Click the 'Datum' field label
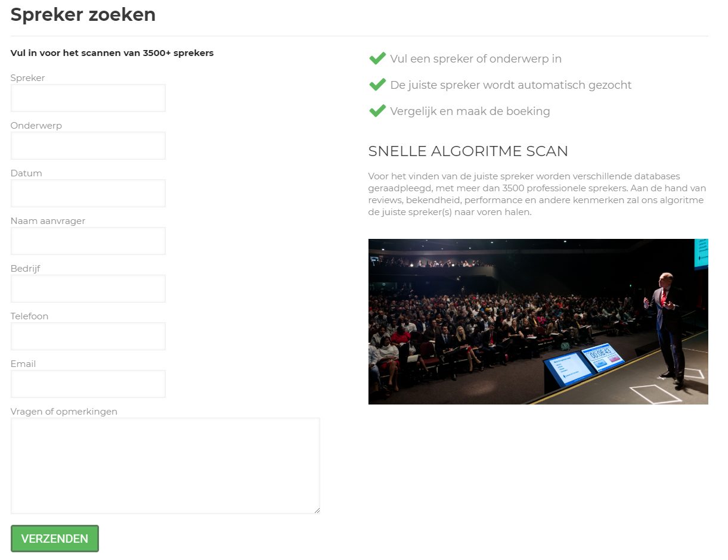The width and height of the screenshot is (728, 560). [x=26, y=173]
